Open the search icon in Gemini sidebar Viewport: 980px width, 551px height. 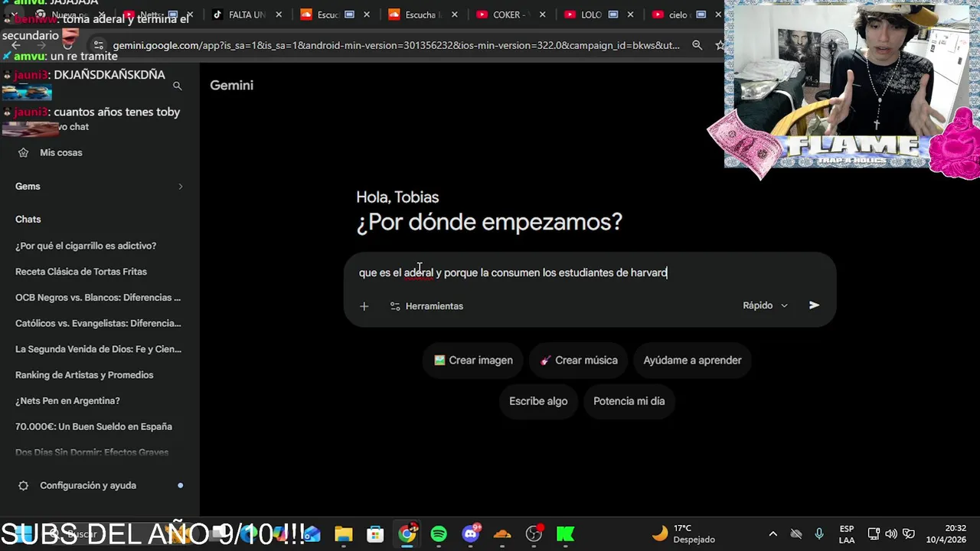click(x=177, y=86)
